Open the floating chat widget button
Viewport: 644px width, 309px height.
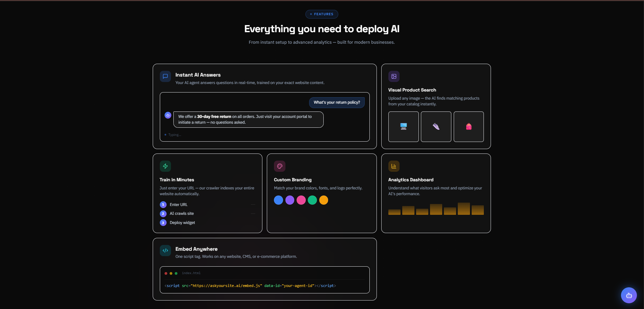pyautogui.click(x=629, y=295)
